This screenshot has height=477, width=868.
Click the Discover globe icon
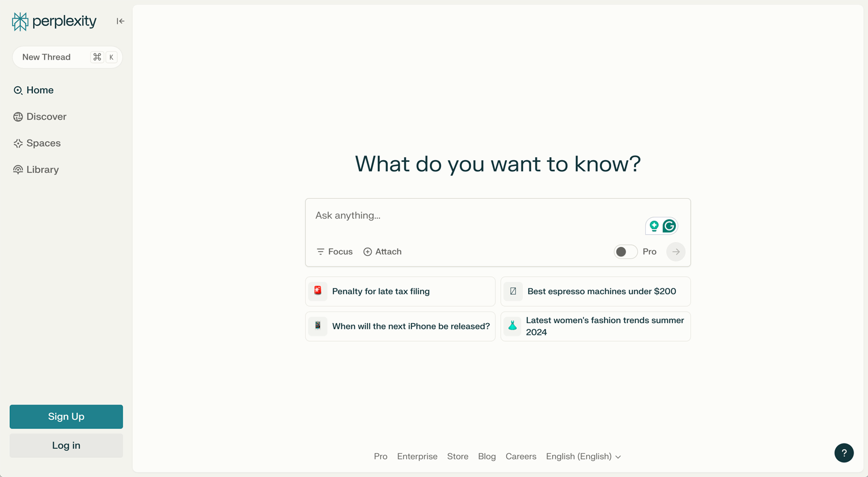coord(18,117)
